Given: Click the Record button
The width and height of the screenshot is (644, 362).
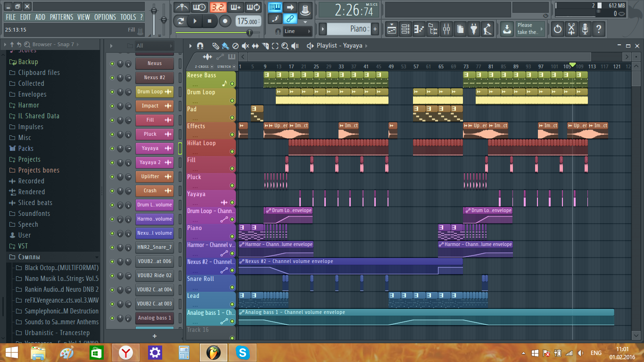Looking at the screenshot, I should (225, 21).
